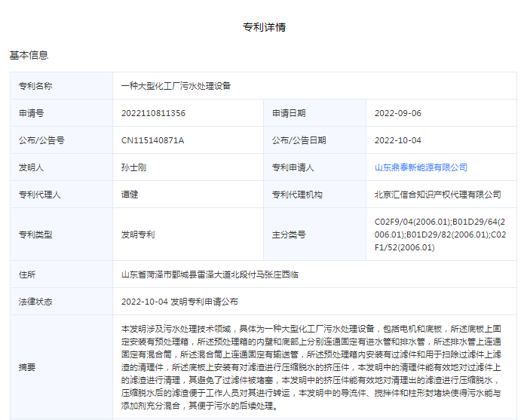Click the 申请号 label cell
This screenshot has width=524, height=420.
coord(31,113)
